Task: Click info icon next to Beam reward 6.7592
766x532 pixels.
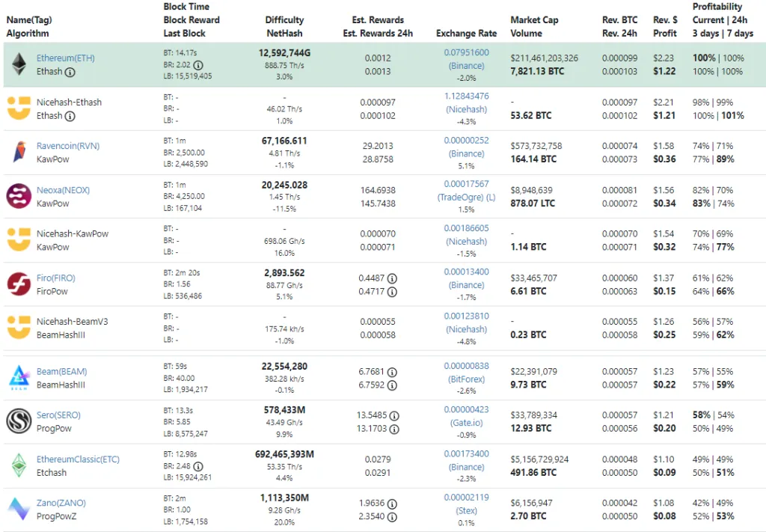Action: point(392,385)
